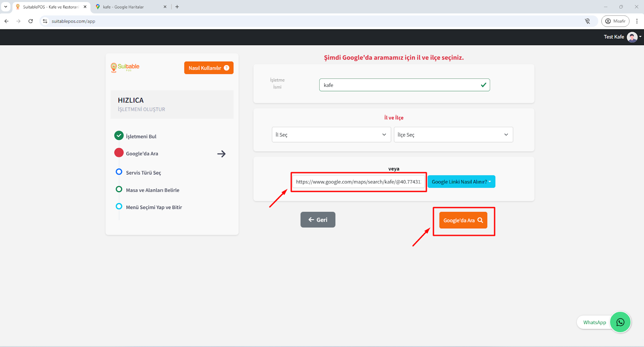Select the İşletmeni Bul green check step
Image resolution: width=644 pixels, height=347 pixels.
pos(119,136)
